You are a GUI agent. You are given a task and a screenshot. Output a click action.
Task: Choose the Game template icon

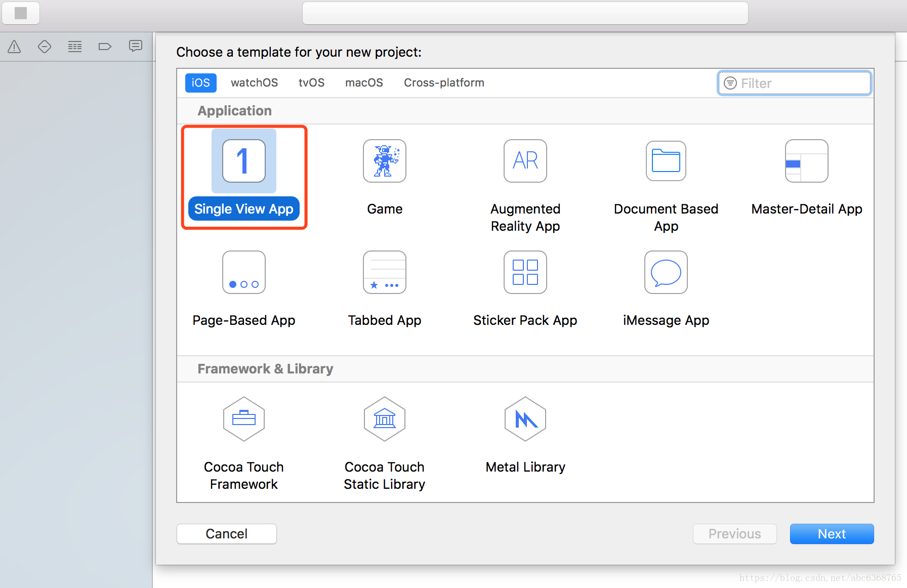coord(385,161)
